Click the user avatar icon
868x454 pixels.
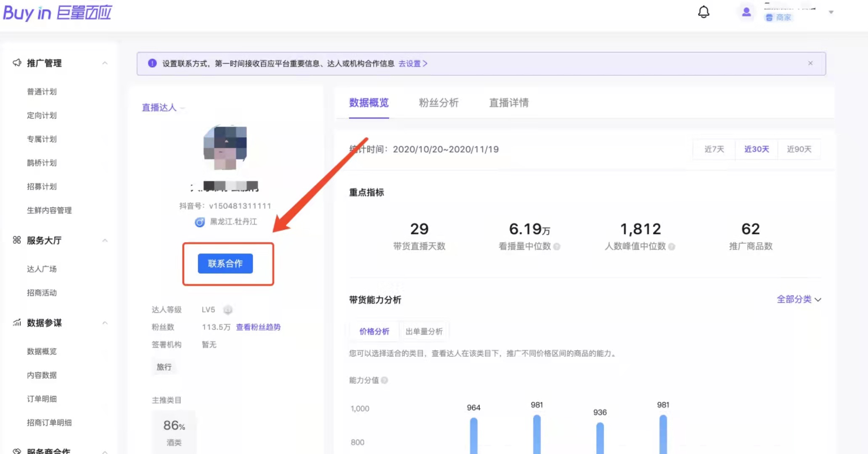(x=746, y=12)
